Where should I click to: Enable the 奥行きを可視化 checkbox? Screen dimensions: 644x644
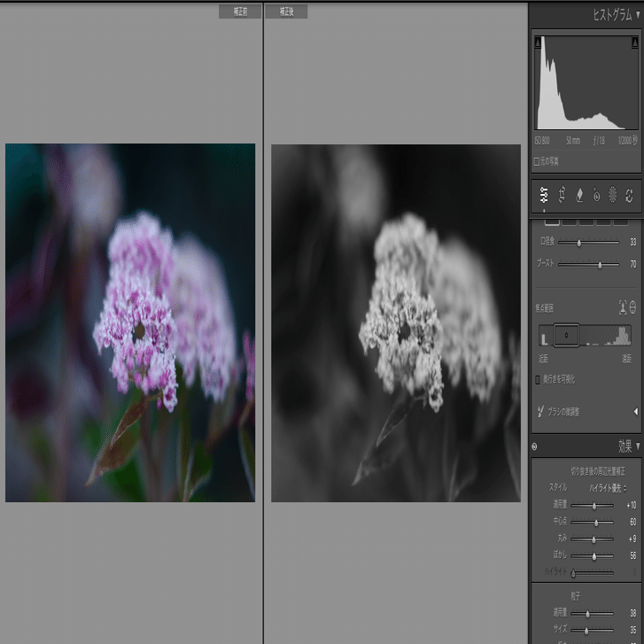click(x=537, y=380)
